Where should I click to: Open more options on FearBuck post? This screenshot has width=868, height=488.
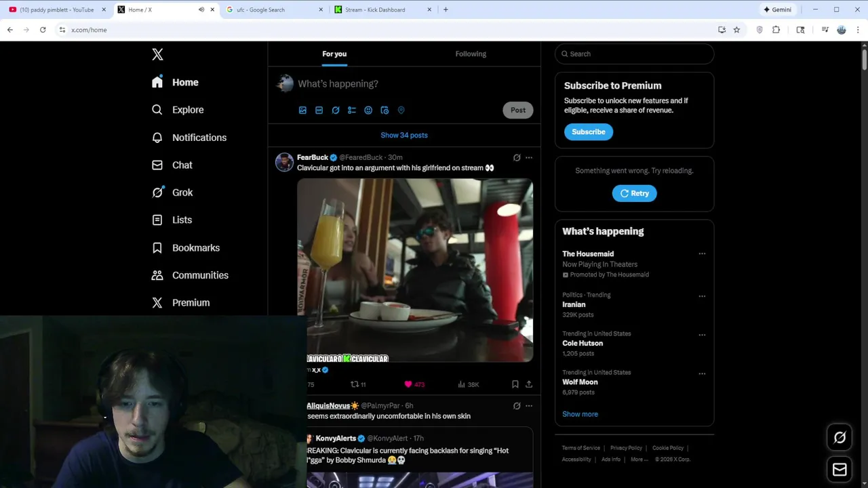pos(529,157)
